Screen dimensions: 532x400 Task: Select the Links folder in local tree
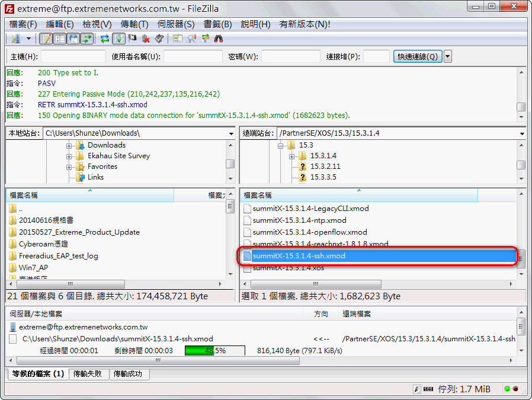coord(96,177)
